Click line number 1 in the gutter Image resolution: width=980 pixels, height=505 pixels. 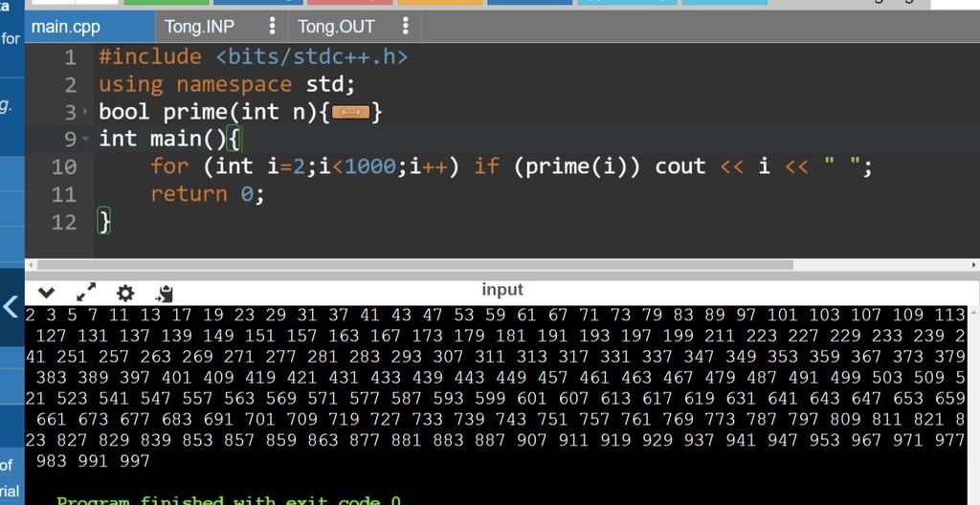point(70,57)
